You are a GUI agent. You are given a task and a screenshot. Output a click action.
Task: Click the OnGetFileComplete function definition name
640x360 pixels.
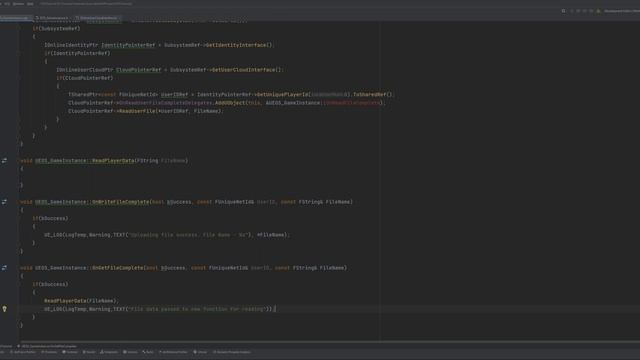[x=118, y=268]
